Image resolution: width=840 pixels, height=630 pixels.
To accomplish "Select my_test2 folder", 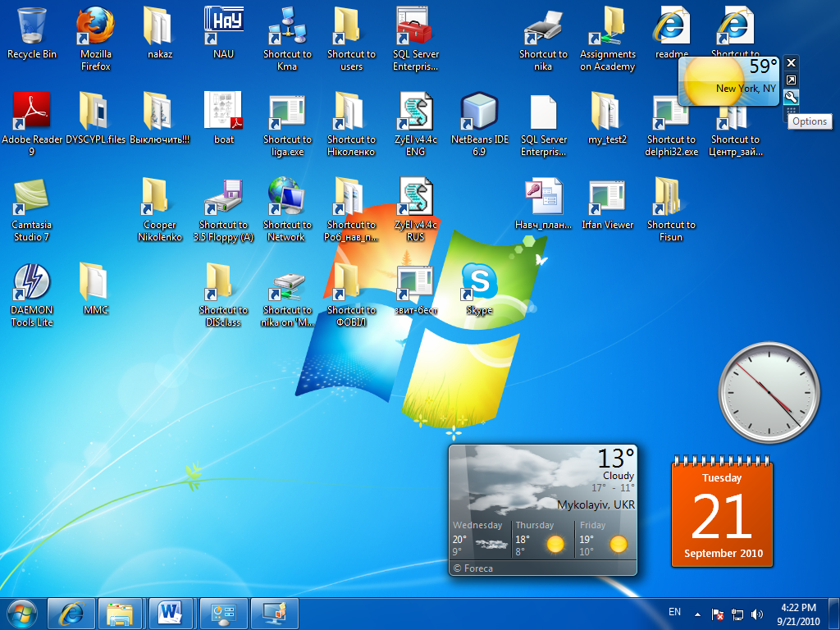I will click(607, 118).
